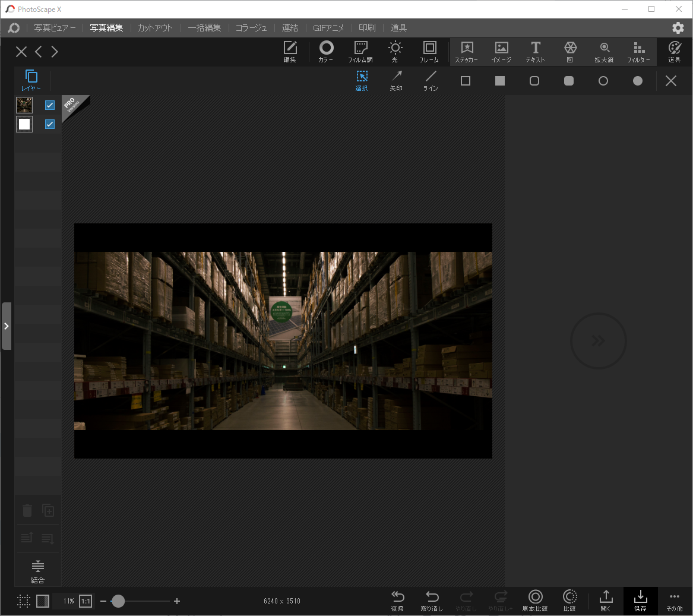This screenshot has width=693, height=616.
Task: Click the zoom slider handle
Action: click(x=118, y=601)
